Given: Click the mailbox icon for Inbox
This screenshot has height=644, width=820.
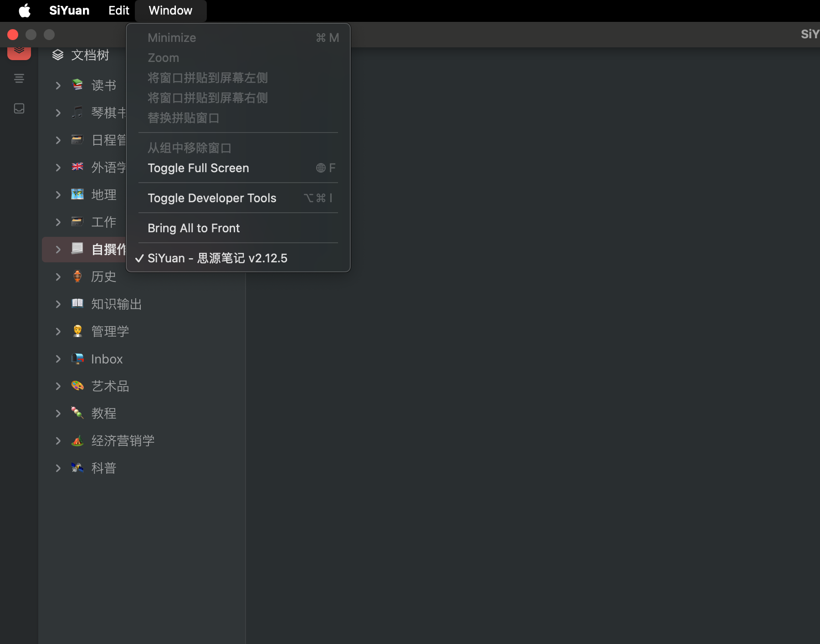Looking at the screenshot, I should point(77,358).
